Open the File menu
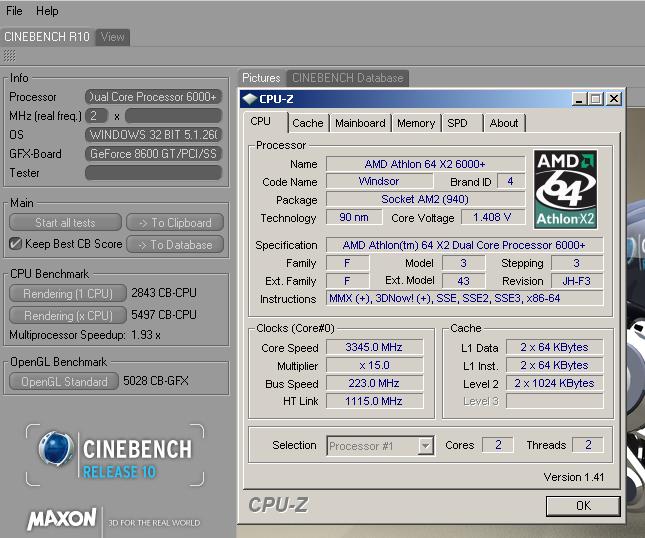This screenshot has width=645, height=538. coord(14,11)
